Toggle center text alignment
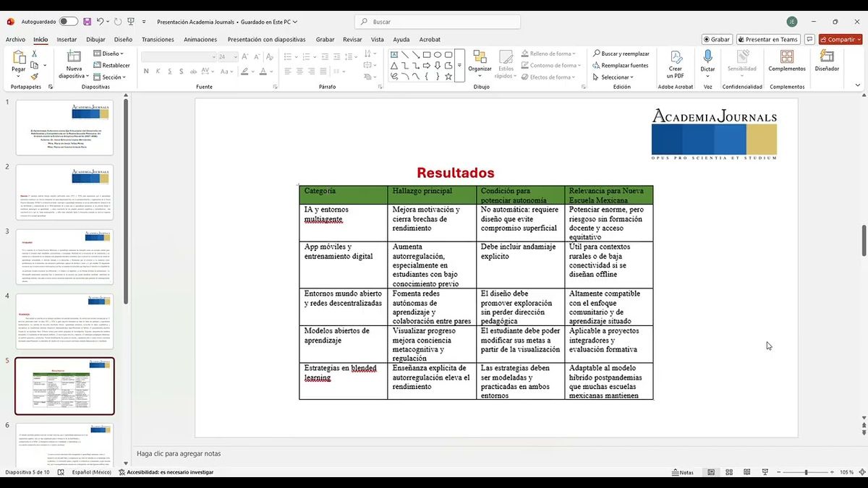This screenshot has height=488, width=868. coord(299,71)
